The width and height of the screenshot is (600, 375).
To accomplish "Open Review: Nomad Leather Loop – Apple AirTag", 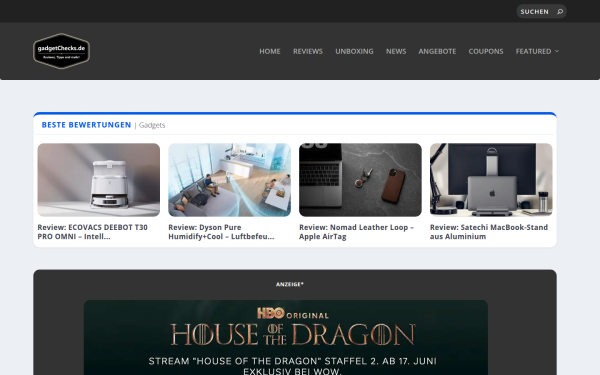I will click(356, 232).
